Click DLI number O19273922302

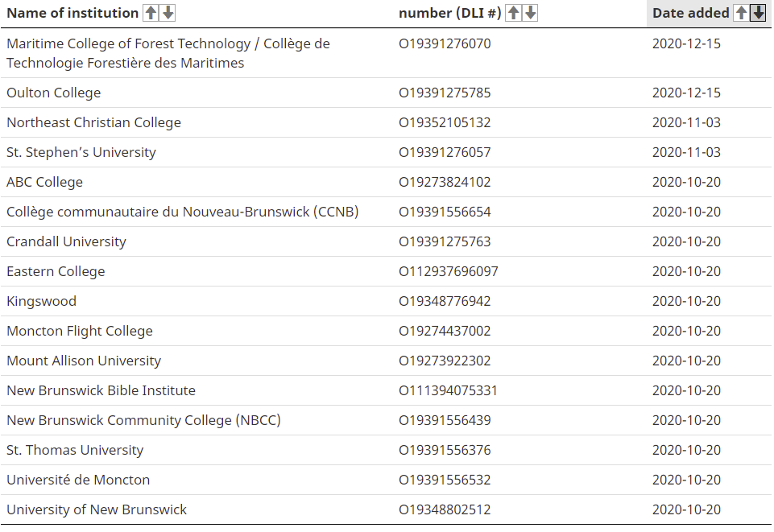click(445, 361)
